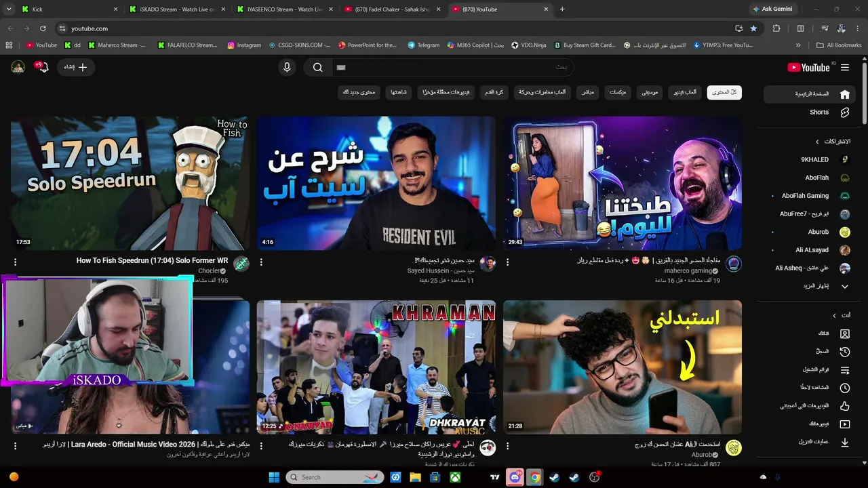Click the YouTube search input field
This screenshot has width=868, height=488.
(453, 67)
